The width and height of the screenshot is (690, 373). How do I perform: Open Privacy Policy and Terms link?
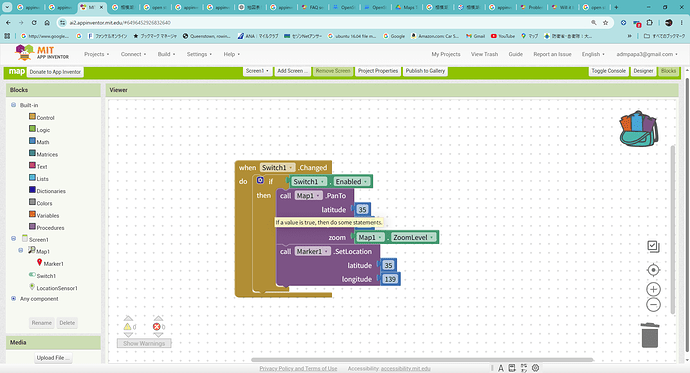[x=298, y=369]
